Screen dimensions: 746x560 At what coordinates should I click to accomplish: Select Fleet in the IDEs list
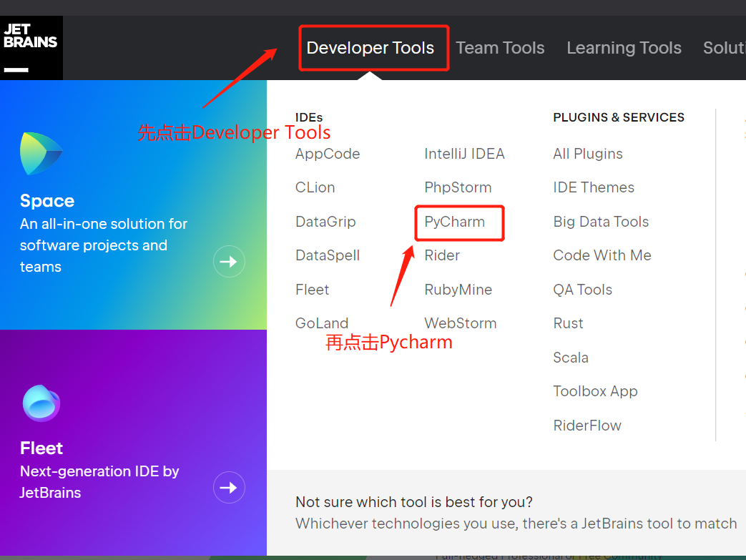pyautogui.click(x=312, y=289)
